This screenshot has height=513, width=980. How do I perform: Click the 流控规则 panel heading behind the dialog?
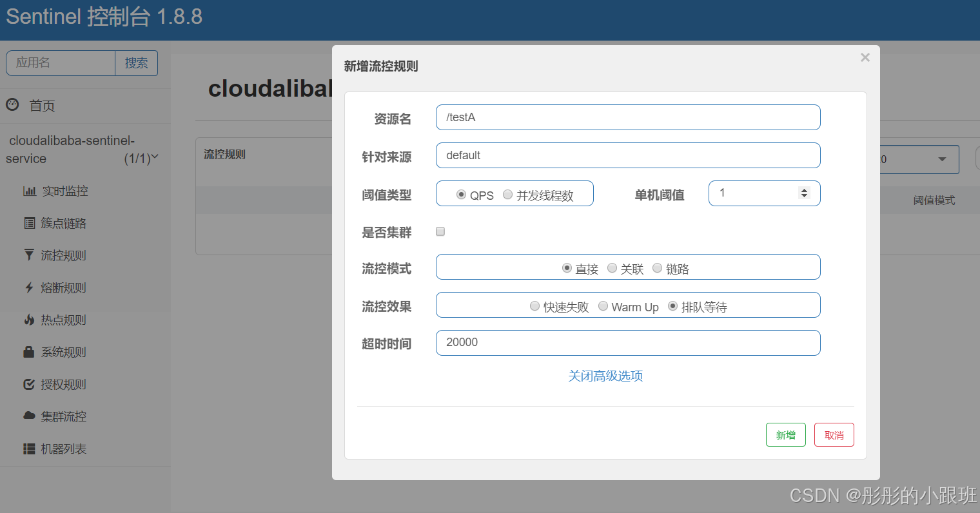click(x=224, y=155)
